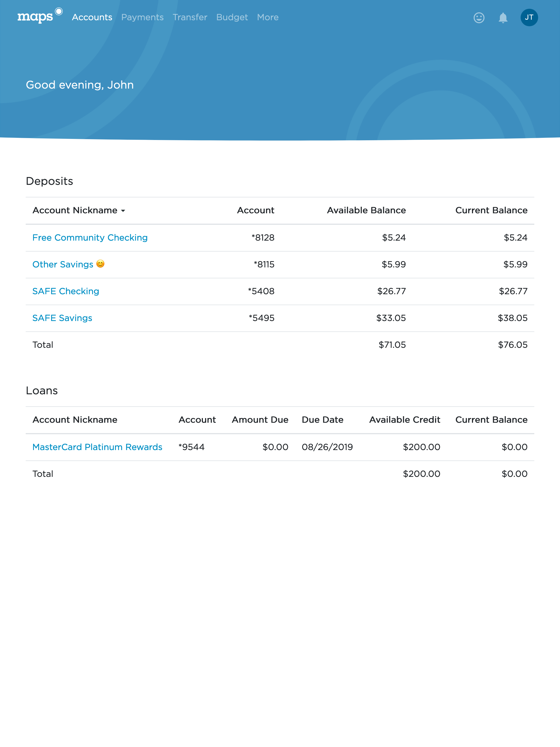Open the smiley feedback icon
Image resolution: width=560 pixels, height=747 pixels.
(x=479, y=17)
